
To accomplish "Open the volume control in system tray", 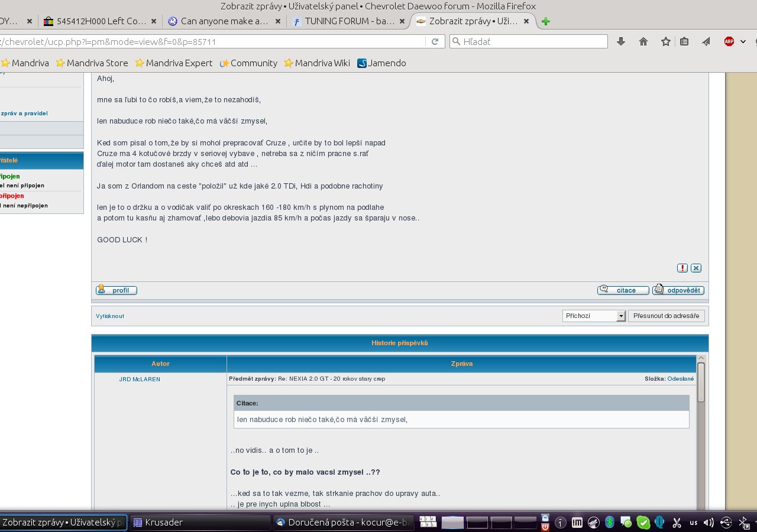I will 709,523.
